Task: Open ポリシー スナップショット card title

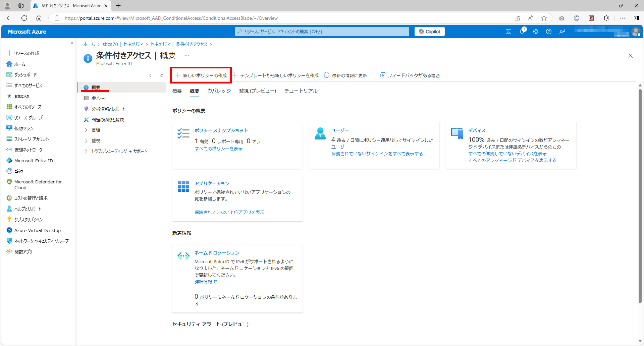Action: (x=221, y=130)
